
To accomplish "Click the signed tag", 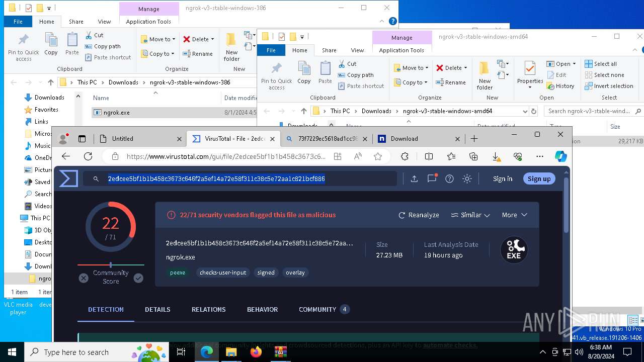I will click(x=266, y=273).
